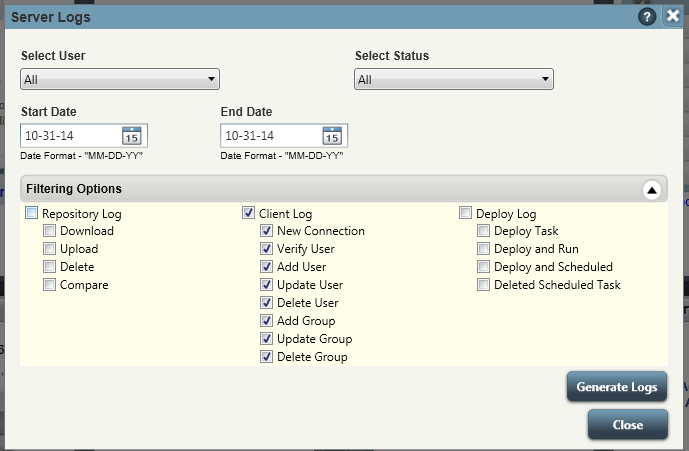This screenshot has width=689, height=451.
Task: Uncheck the Delete Group option
Action: tap(266, 356)
